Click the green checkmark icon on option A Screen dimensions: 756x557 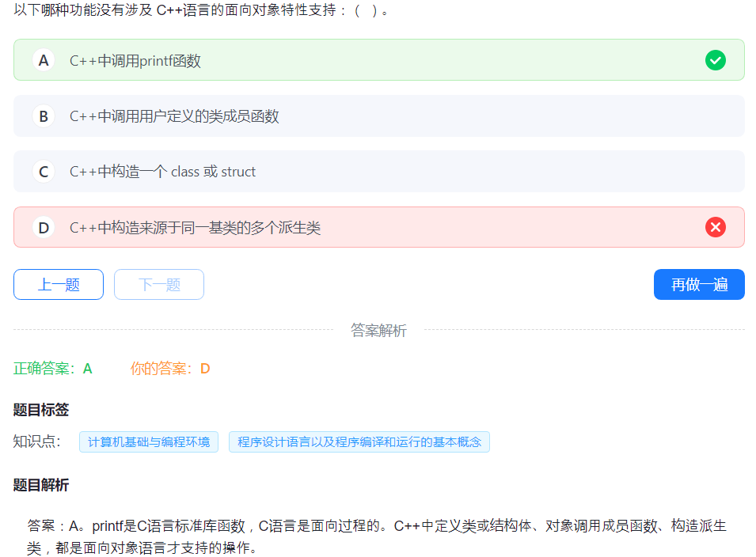[715, 60]
